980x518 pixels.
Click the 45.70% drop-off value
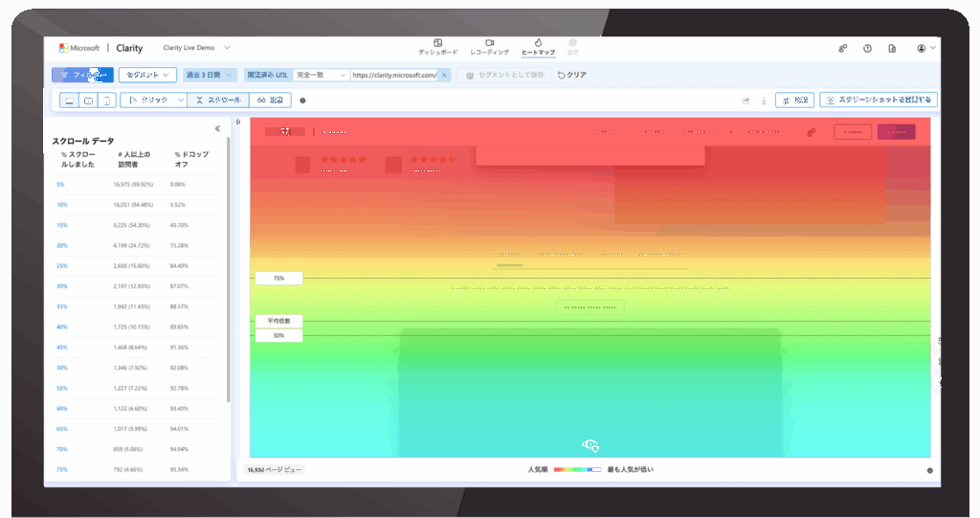(179, 225)
